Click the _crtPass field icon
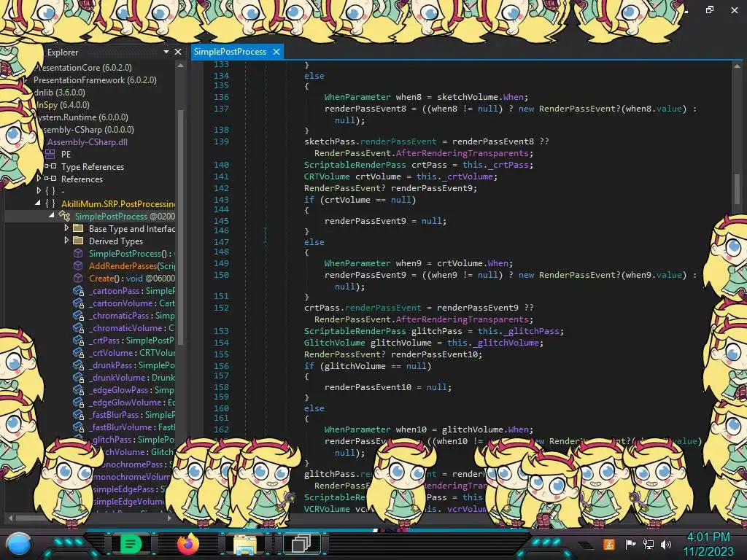 pos(79,341)
